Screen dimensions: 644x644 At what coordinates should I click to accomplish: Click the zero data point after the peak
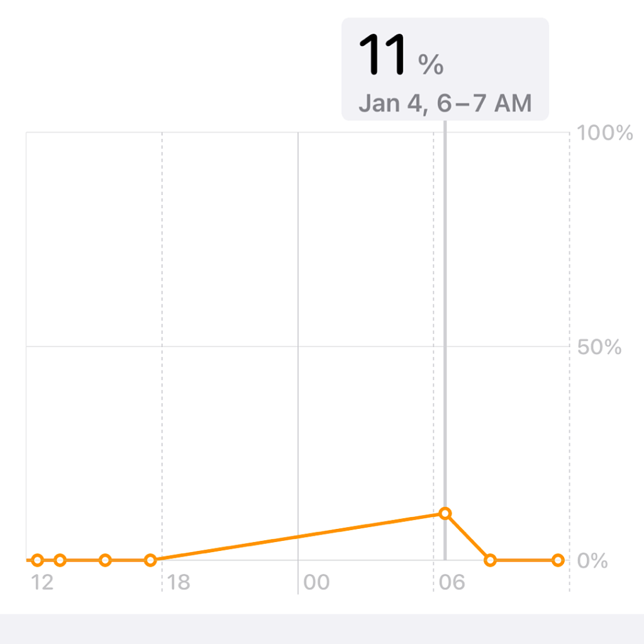(491, 560)
